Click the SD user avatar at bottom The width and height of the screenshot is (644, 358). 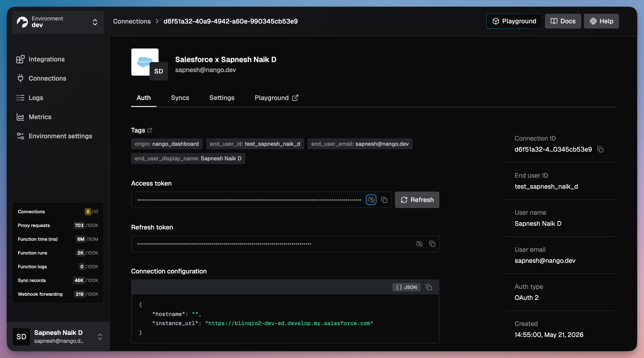(x=21, y=337)
